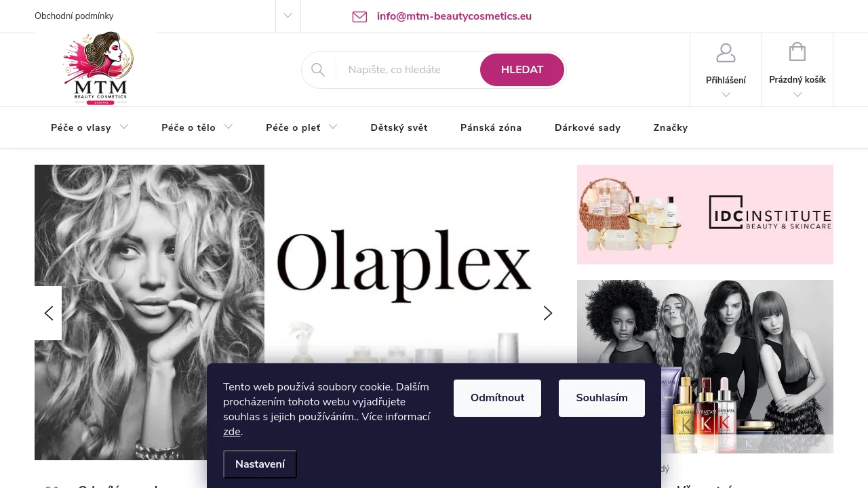Click the HLEDAT search button
Viewport: 868px width, 488px height.
click(x=522, y=70)
